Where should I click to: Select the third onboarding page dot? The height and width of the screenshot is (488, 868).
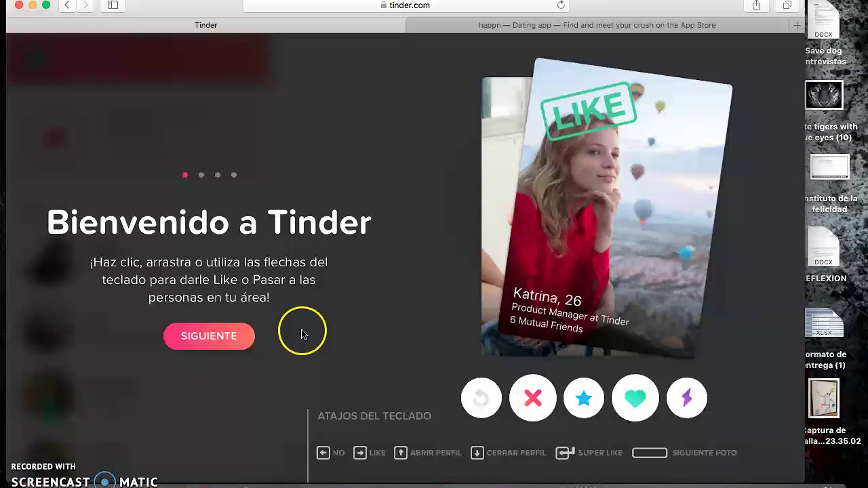(218, 175)
